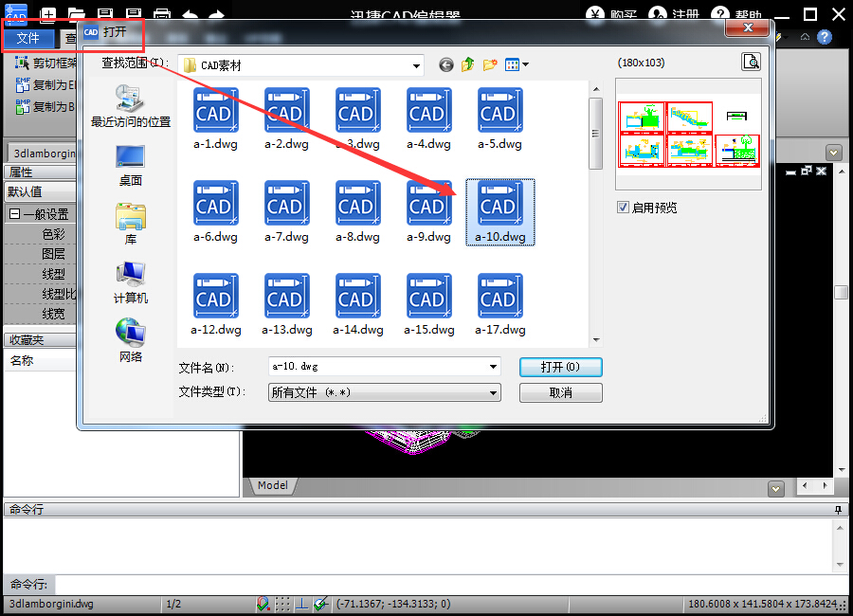Select the a-5.dwg file icon

click(x=499, y=111)
